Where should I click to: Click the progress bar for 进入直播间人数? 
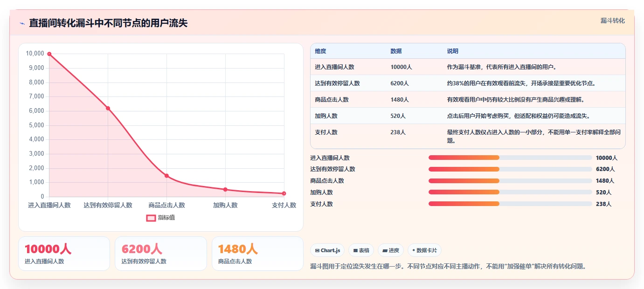pos(510,158)
